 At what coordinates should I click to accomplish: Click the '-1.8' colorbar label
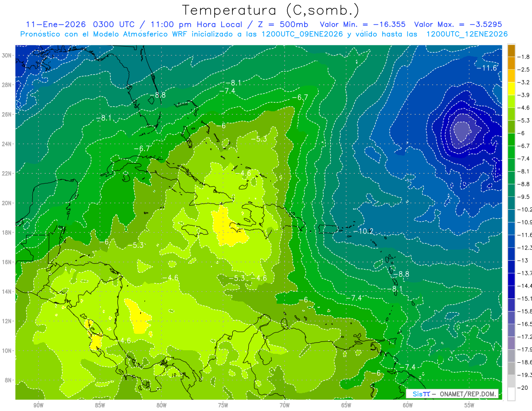point(524,57)
